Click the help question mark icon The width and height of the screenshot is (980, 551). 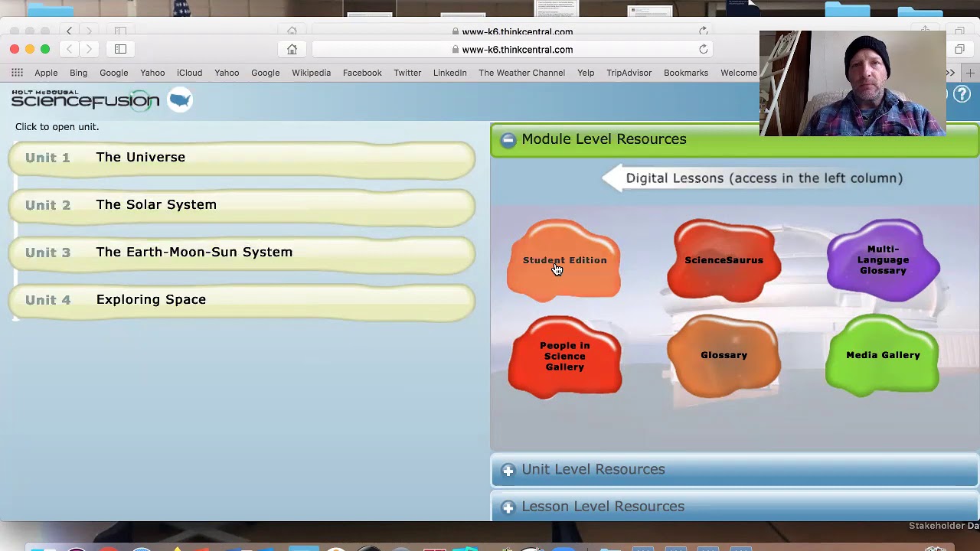point(962,96)
